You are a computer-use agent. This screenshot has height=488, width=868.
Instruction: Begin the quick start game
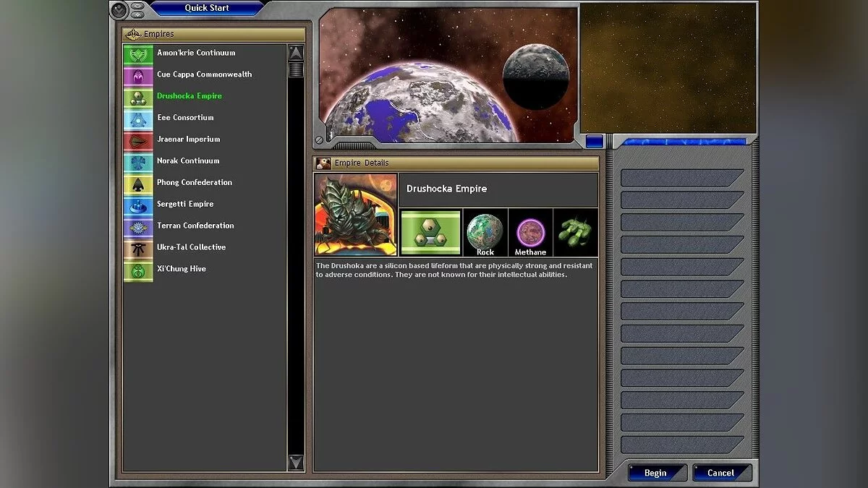coord(657,473)
